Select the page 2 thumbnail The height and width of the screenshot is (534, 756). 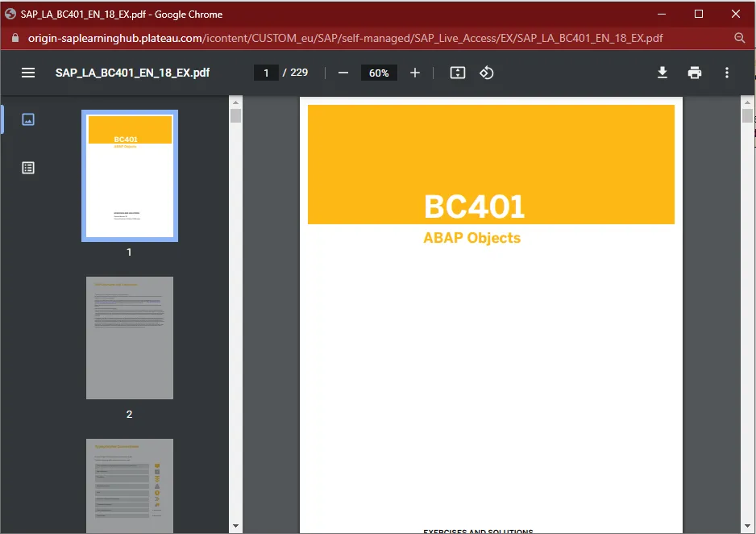tap(130, 338)
